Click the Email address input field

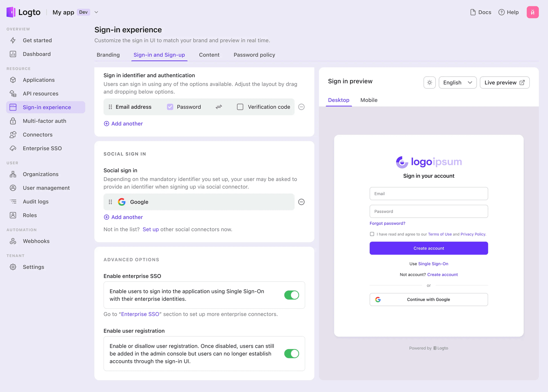coord(429,194)
